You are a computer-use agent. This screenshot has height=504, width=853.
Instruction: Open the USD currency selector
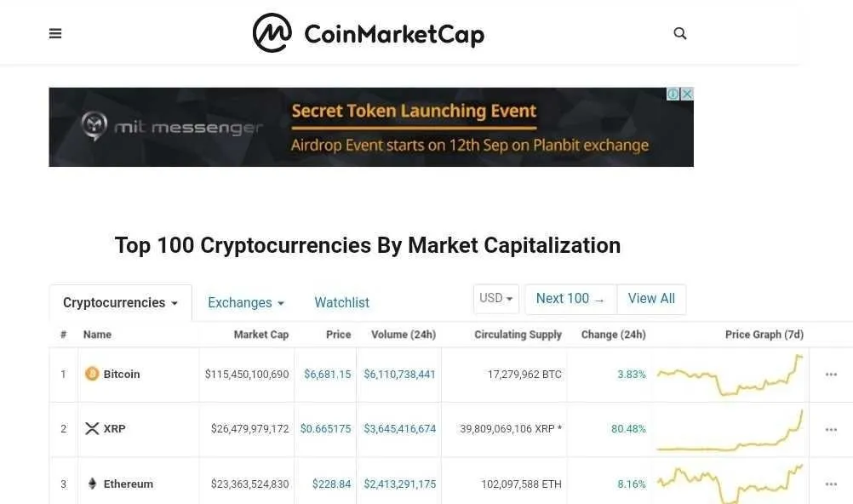[496, 299]
